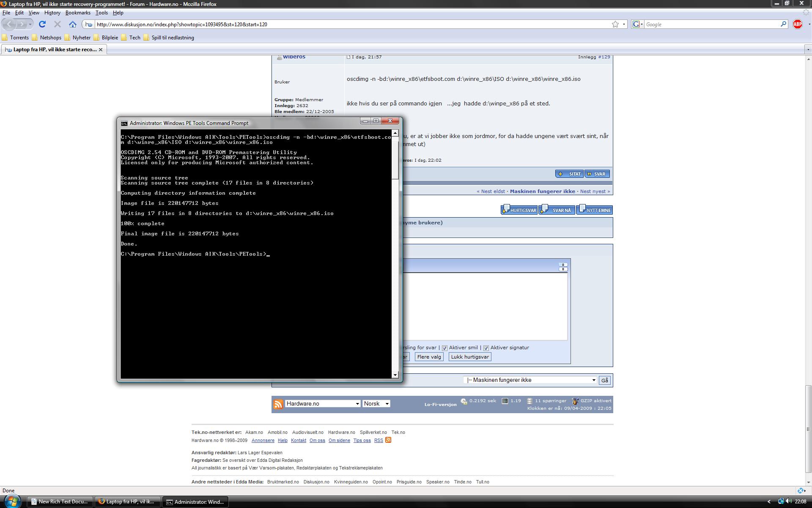Open the File menu
The width and height of the screenshot is (812, 508).
6,13
